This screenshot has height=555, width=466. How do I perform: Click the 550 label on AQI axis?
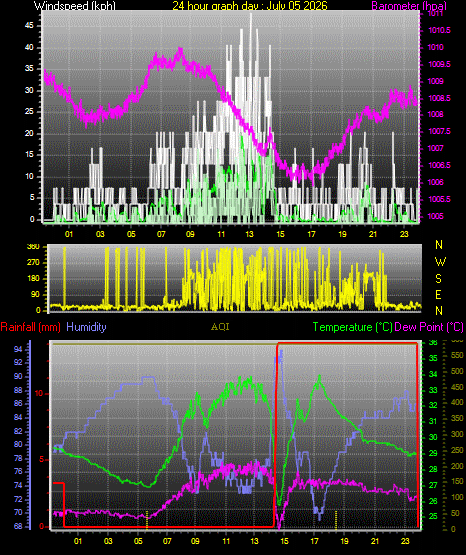pos(458,355)
